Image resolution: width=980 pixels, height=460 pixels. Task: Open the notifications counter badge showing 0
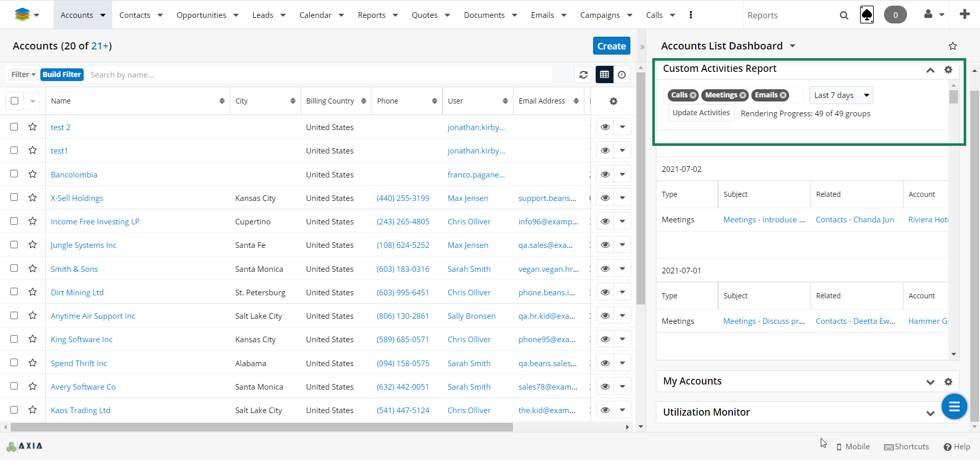click(895, 15)
